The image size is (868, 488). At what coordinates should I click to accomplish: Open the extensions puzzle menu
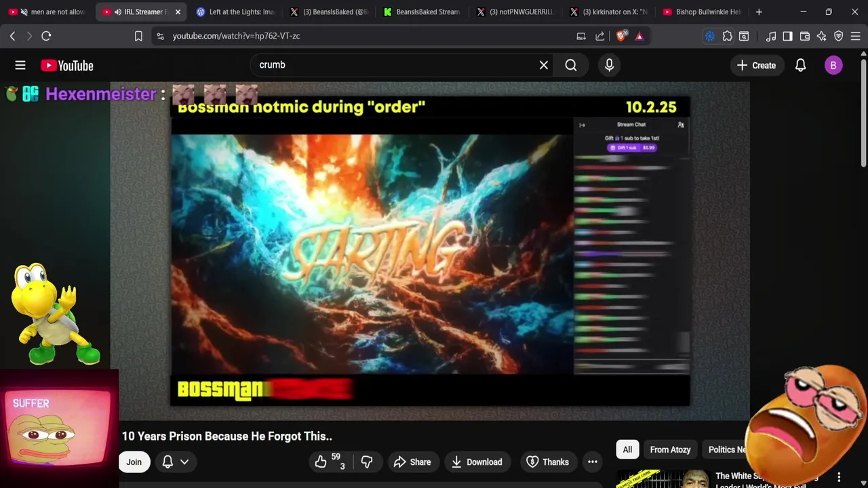pyautogui.click(x=727, y=36)
